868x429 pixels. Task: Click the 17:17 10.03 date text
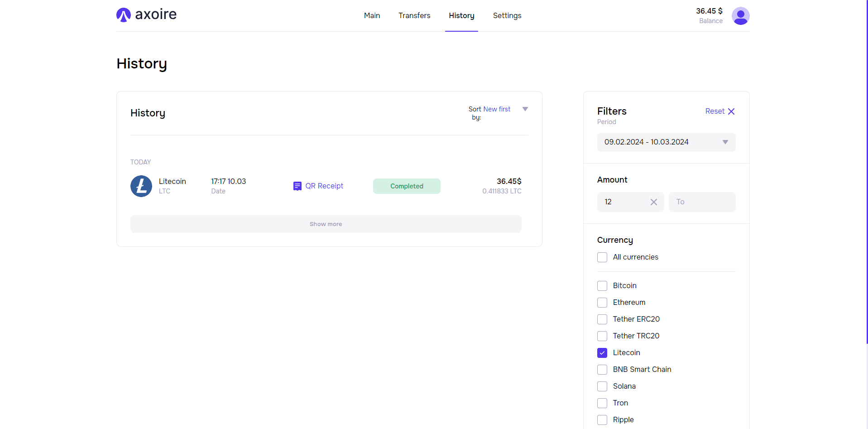point(228,181)
